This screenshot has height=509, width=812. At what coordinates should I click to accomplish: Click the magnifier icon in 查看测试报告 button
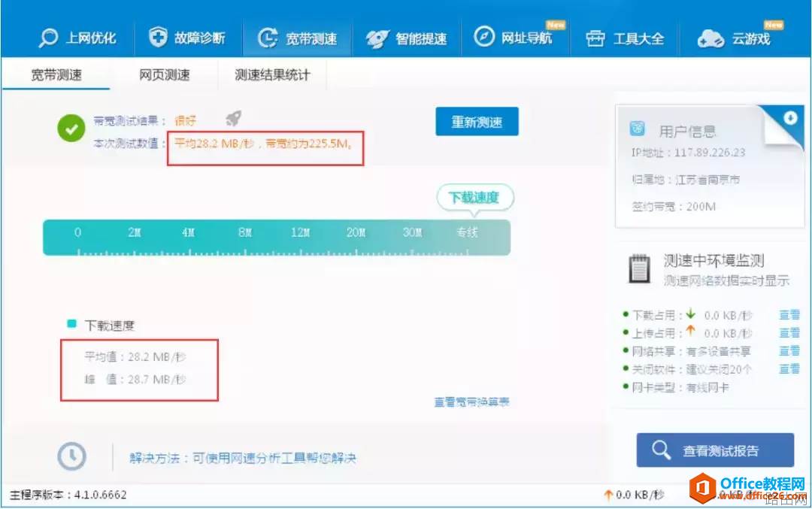click(x=661, y=450)
